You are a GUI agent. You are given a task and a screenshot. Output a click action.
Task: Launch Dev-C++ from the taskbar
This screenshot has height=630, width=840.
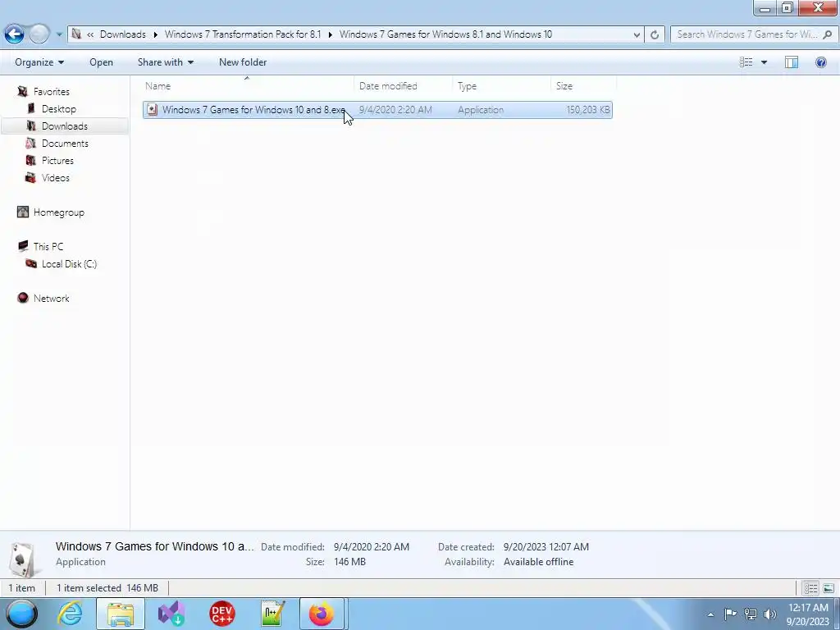pyautogui.click(x=221, y=614)
